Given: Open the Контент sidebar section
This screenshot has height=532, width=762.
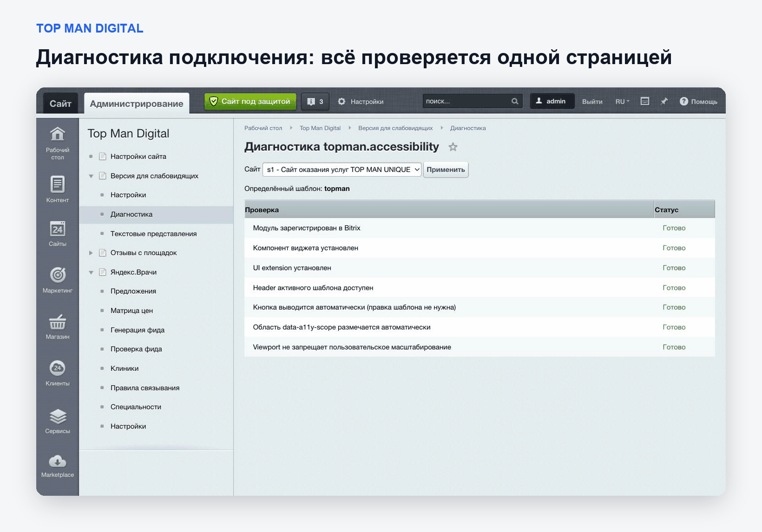Looking at the screenshot, I should tap(57, 189).
